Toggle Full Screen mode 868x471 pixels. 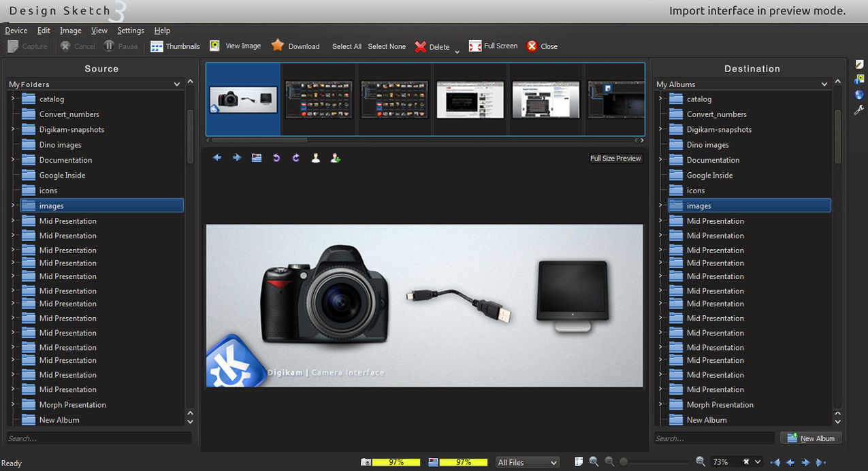(493, 46)
